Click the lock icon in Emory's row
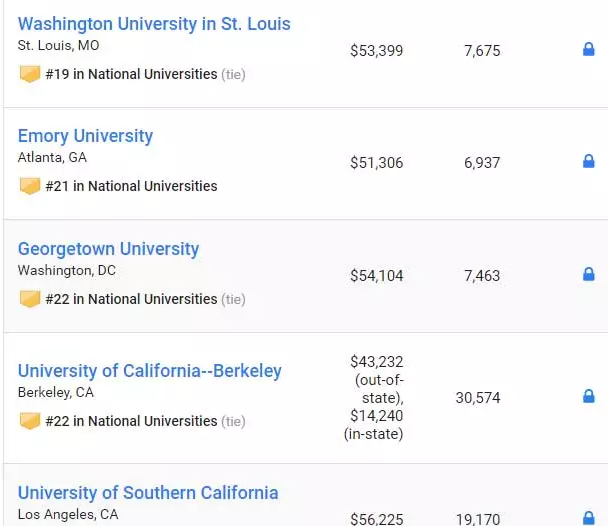This screenshot has height=526, width=608. point(589,161)
